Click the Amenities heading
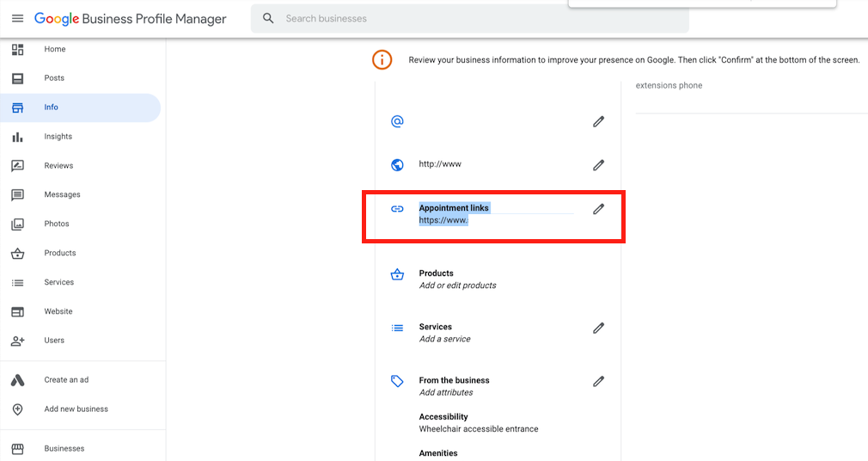 point(438,453)
